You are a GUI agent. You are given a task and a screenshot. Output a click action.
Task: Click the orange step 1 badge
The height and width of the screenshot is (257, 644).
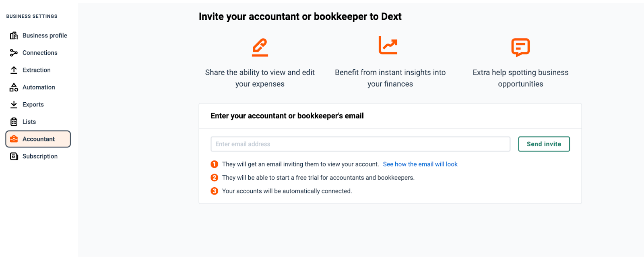(215, 164)
